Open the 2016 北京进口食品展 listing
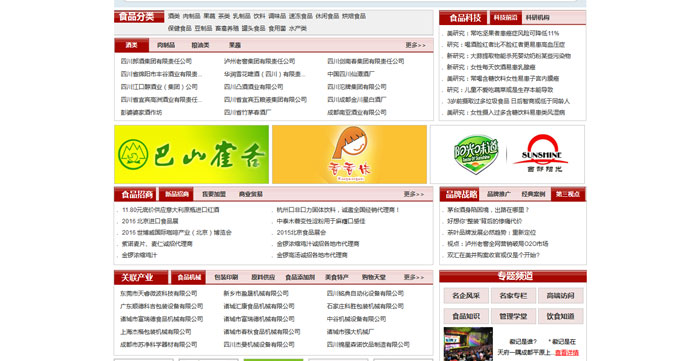The image size is (700, 361). (x=150, y=221)
